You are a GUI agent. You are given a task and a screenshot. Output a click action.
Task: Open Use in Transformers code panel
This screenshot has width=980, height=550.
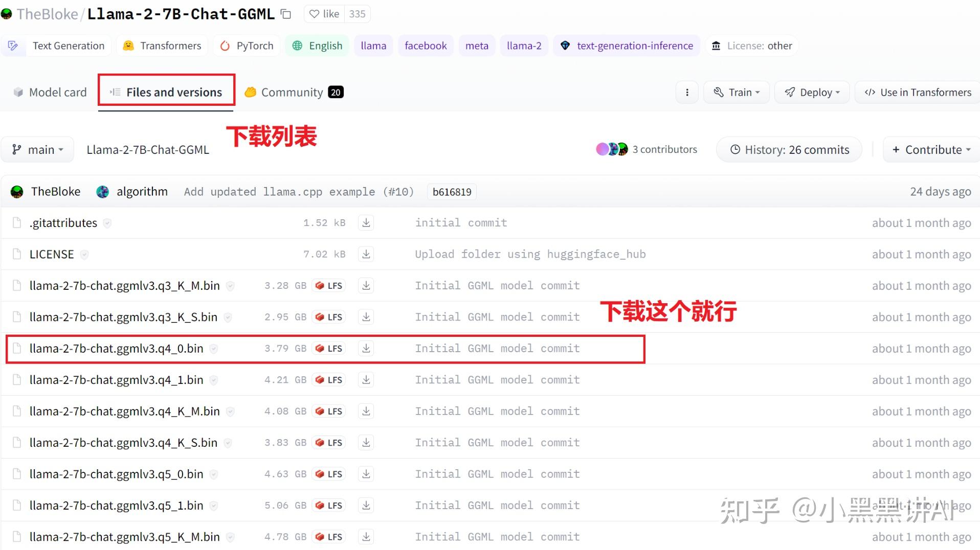916,92
